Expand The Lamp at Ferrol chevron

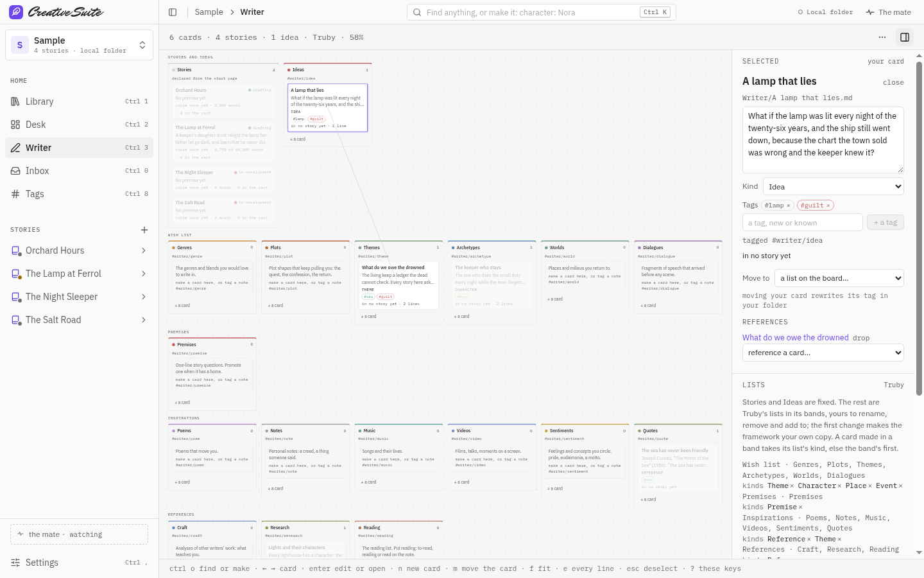[x=143, y=274]
